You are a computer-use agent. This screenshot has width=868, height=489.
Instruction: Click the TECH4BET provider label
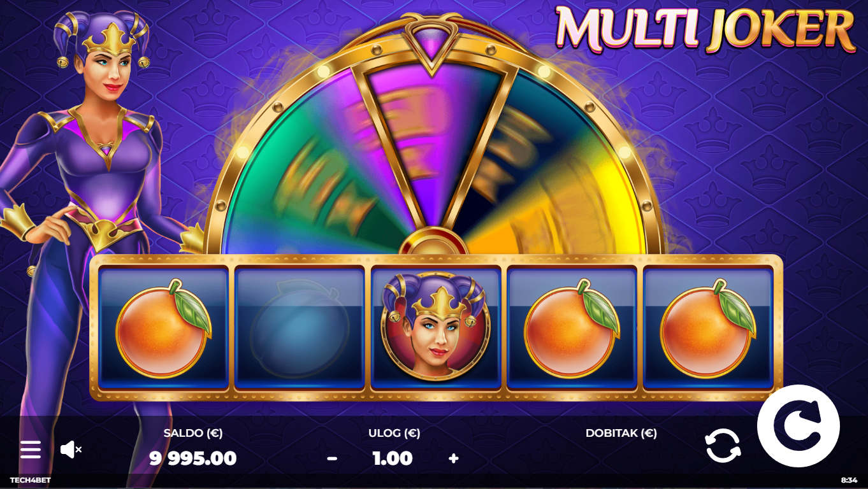31,480
